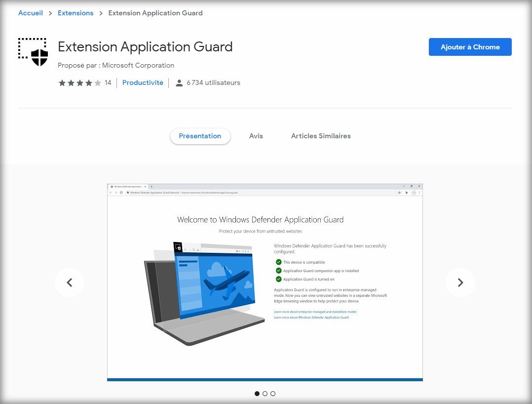Click the Windows Defender Application Guard screenshot
This screenshot has width=532, height=404.
point(265,283)
